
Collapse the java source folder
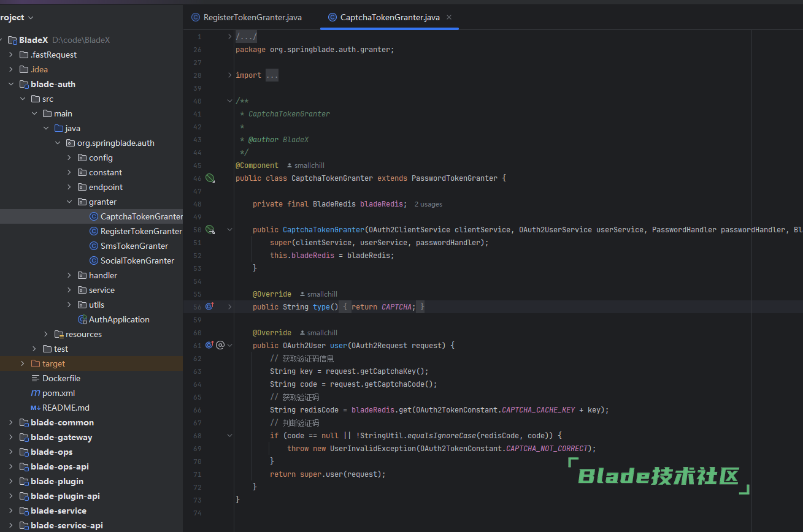point(45,128)
